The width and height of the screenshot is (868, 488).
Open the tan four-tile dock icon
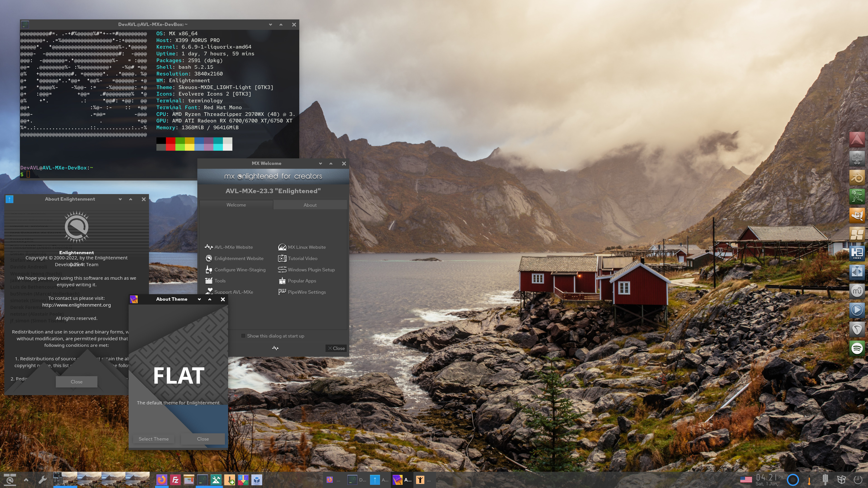pos(857,234)
